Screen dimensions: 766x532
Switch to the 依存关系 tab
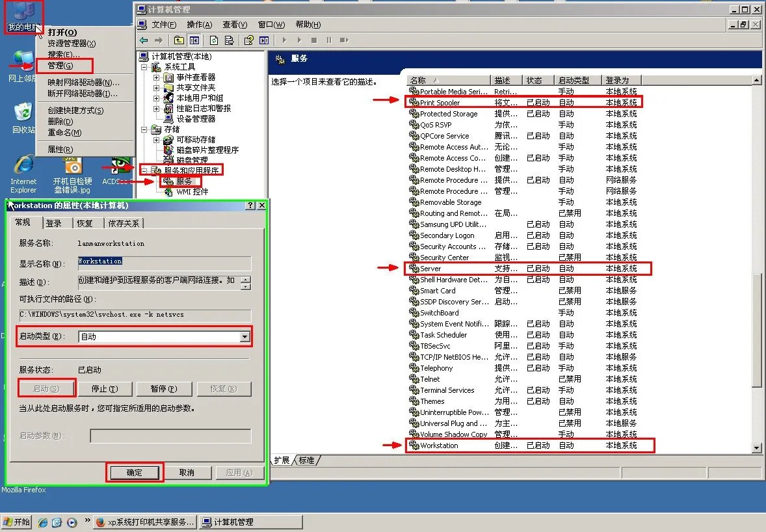(123, 223)
